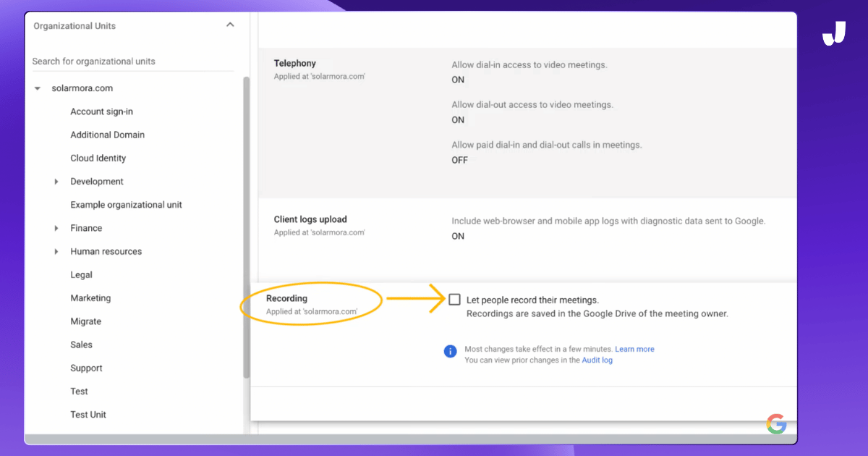Viewport: 868px width, 456px height.
Task: Select the Human resources unit
Action: (x=106, y=251)
